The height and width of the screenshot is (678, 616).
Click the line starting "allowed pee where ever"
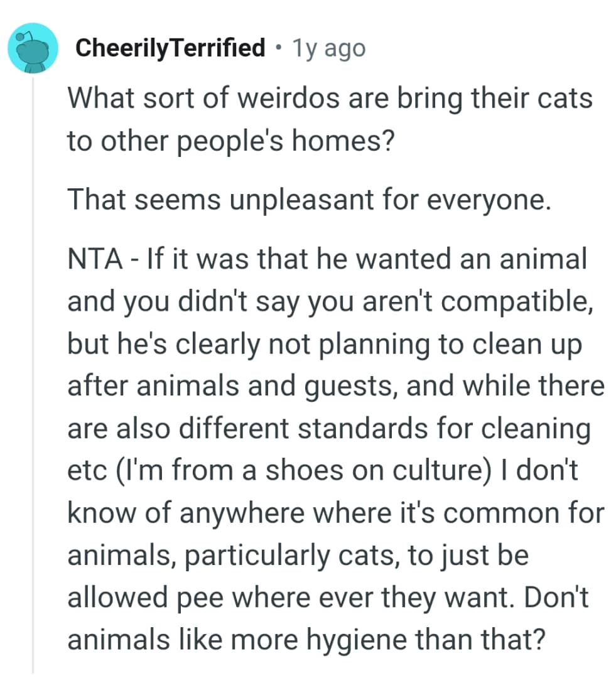(x=328, y=598)
